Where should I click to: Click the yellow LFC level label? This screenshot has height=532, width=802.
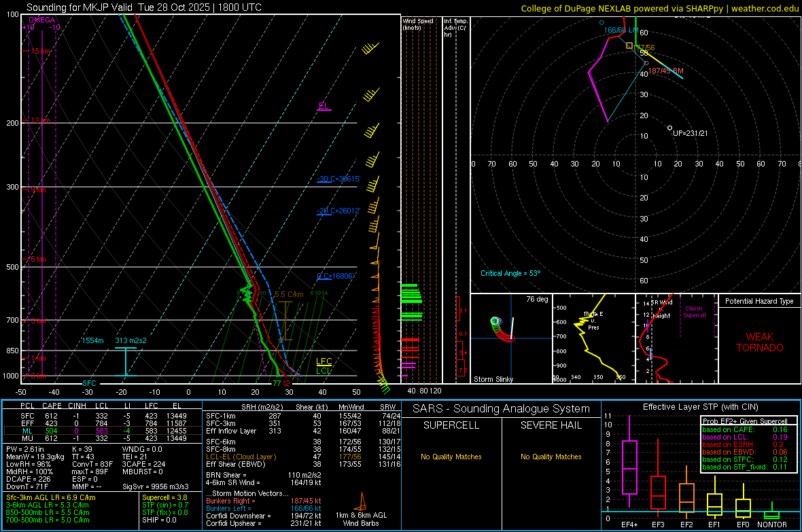click(324, 361)
